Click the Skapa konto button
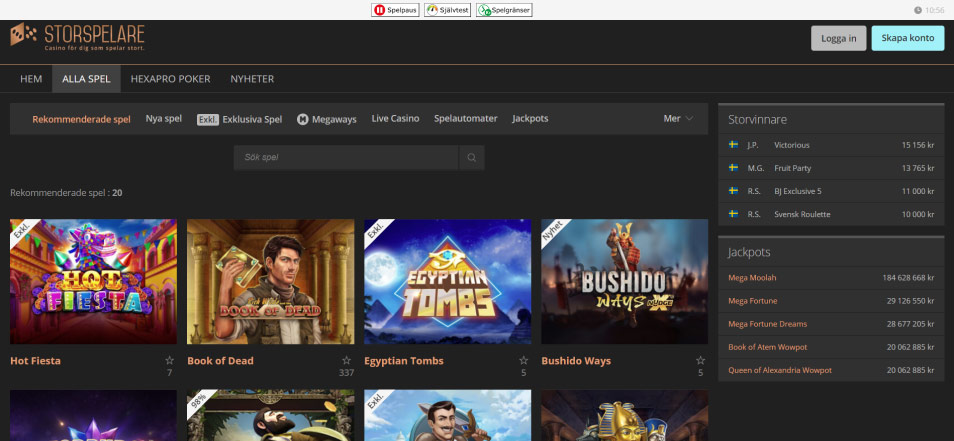This screenshot has width=954, height=441. 908,38
